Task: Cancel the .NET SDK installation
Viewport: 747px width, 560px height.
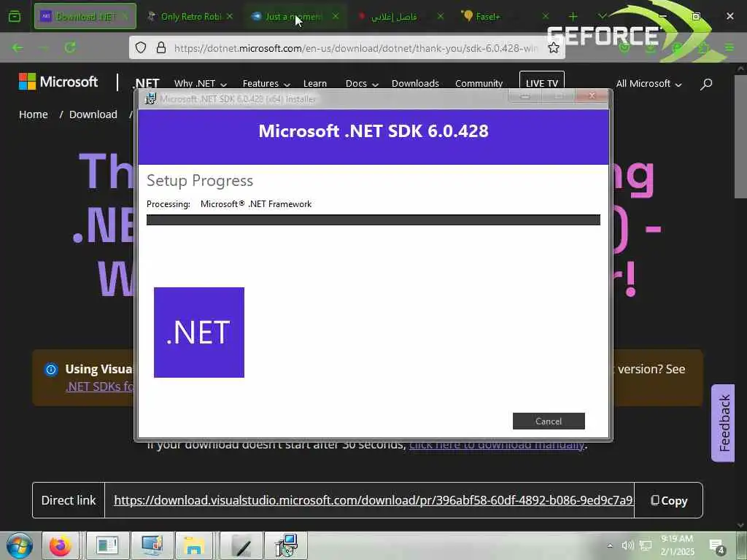Action: pos(549,421)
